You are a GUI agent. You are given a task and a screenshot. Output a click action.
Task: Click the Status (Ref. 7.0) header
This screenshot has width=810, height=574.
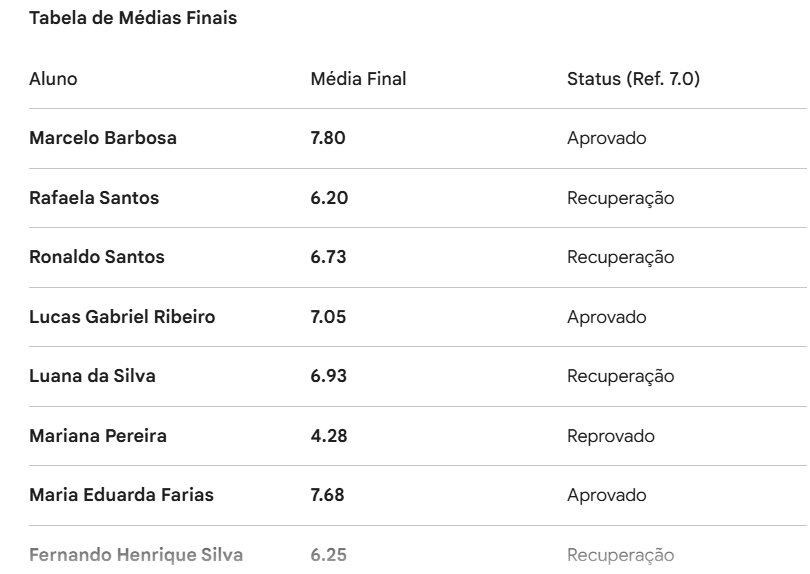(x=633, y=79)
